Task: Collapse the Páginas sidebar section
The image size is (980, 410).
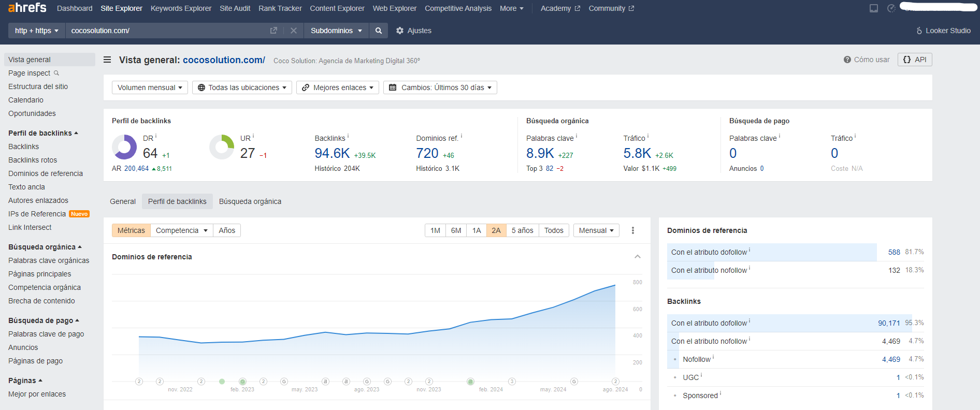Action: (25, 380)
